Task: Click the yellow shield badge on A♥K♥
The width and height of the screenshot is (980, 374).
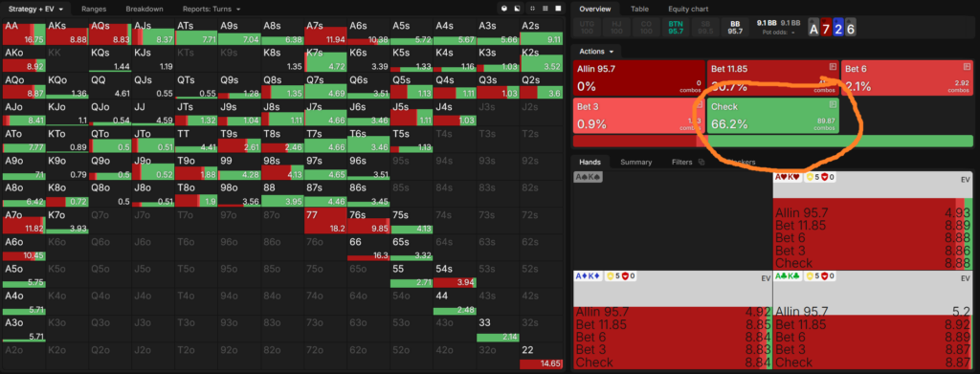Action: tap(811, 177)
